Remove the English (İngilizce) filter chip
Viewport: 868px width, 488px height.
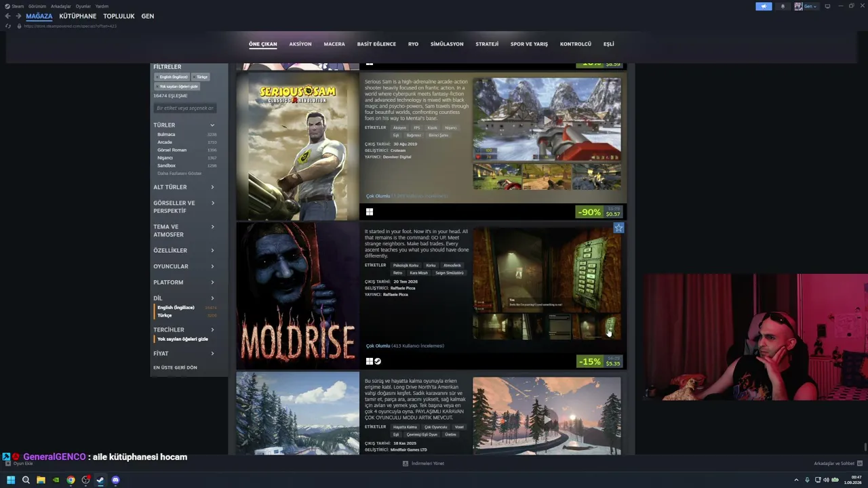172,77
